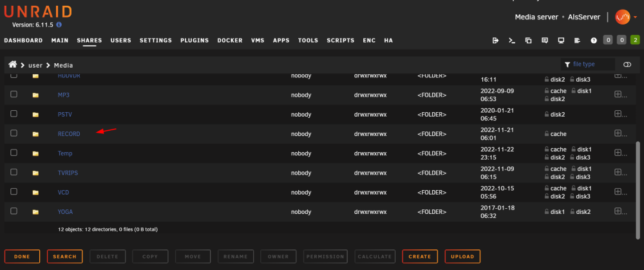This screenshot has width=644, height=270.
Task: Click the AlsServer server name
Action: click(584, 17)
